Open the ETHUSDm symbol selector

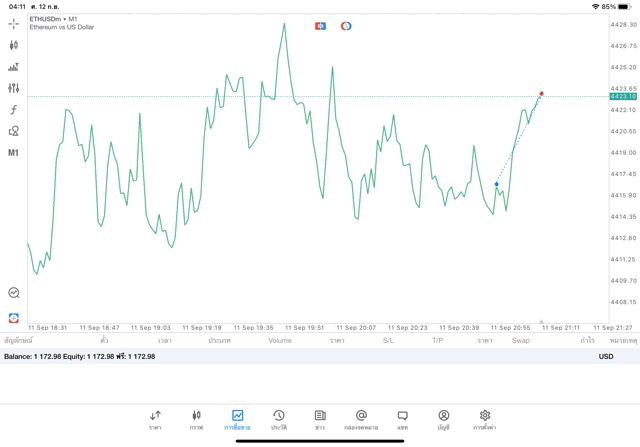pos(55,19)
